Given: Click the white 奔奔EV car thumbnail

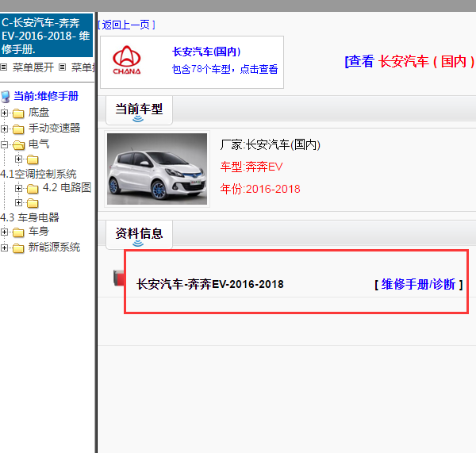Looking at the screenshot, I should 157,169.
